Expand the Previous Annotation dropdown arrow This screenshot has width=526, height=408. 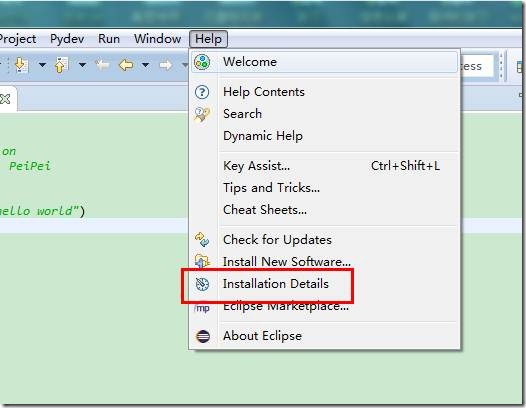point(83,65)
